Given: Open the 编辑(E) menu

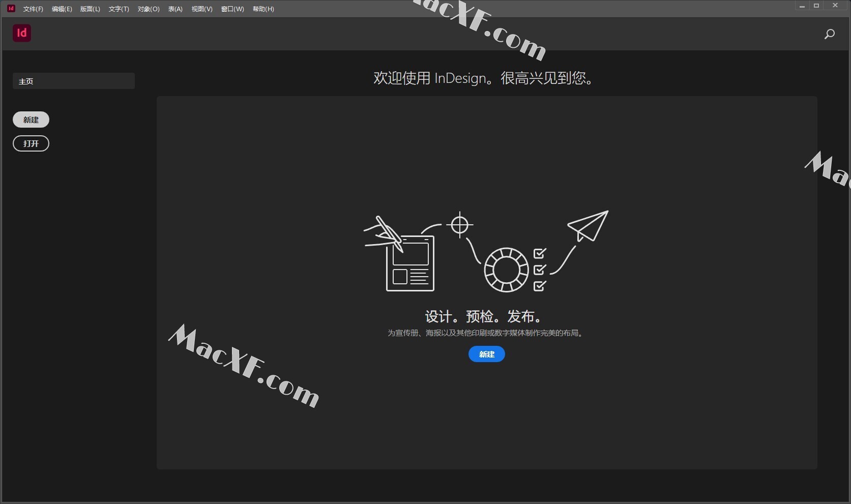Looking at the screenshot, I should click(x=62, y=9).
